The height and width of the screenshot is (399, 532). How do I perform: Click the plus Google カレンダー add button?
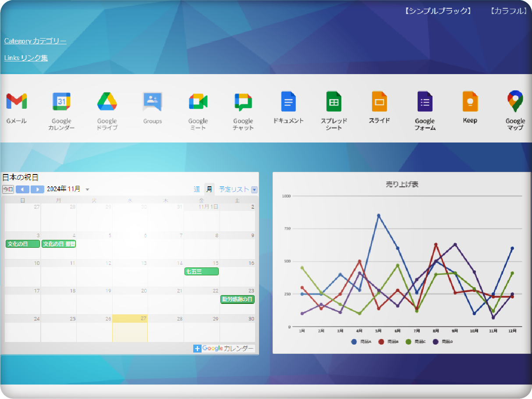(x=223, y=349)
